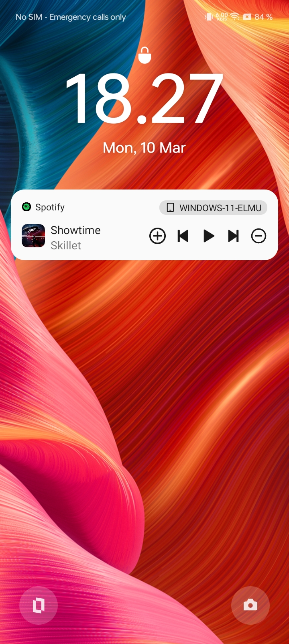Tap the vibrate mode status icon
Screen dimensions: 289x644
209,17
